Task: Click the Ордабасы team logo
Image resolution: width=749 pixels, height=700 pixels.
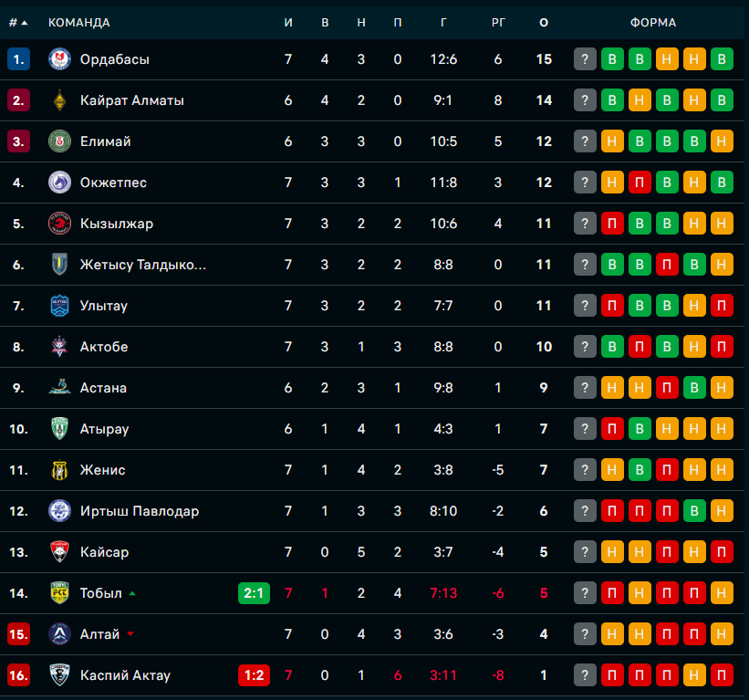Action: point(59,59)
